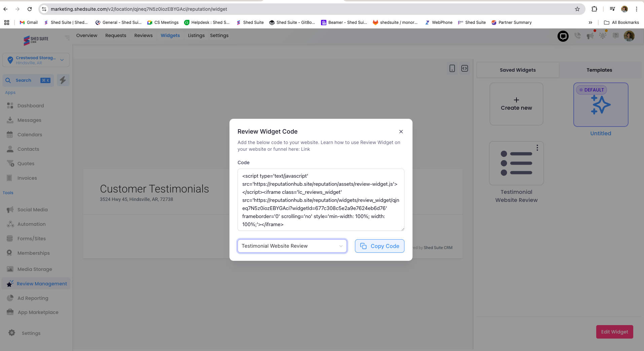This screenshot has height=351, width=644.
Task: Open the CS Meetings bookmark
Action: [163, 23]
